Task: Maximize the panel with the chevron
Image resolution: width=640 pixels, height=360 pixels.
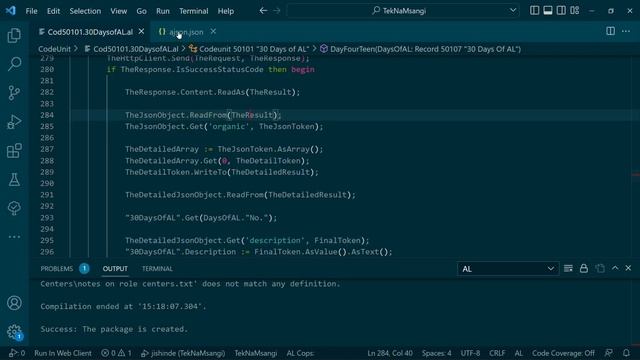Action: (x=615, y=268)
